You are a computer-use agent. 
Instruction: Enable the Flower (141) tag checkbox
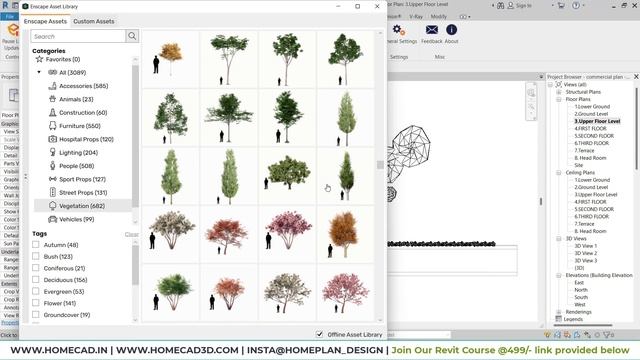click(x=36, y=303)
